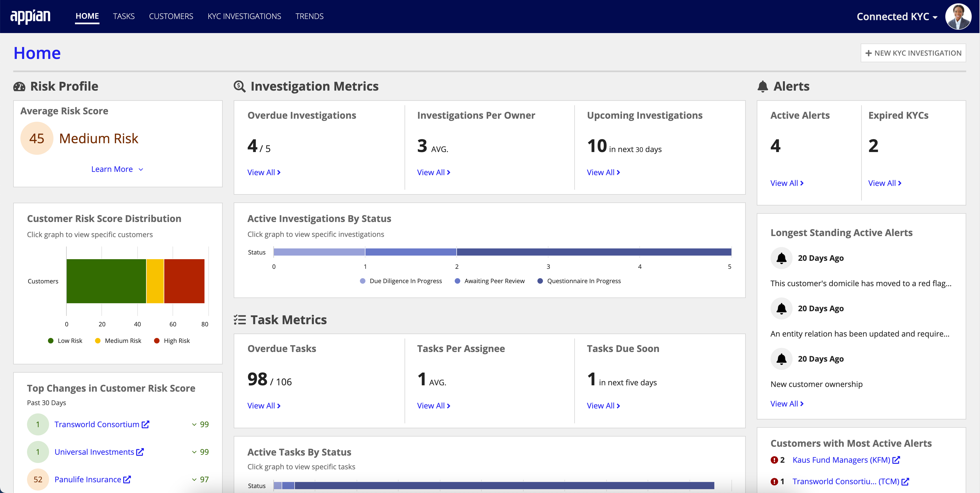Click bell icon for domicile red flag alert

pyautogui.click(x=781, y=258)
